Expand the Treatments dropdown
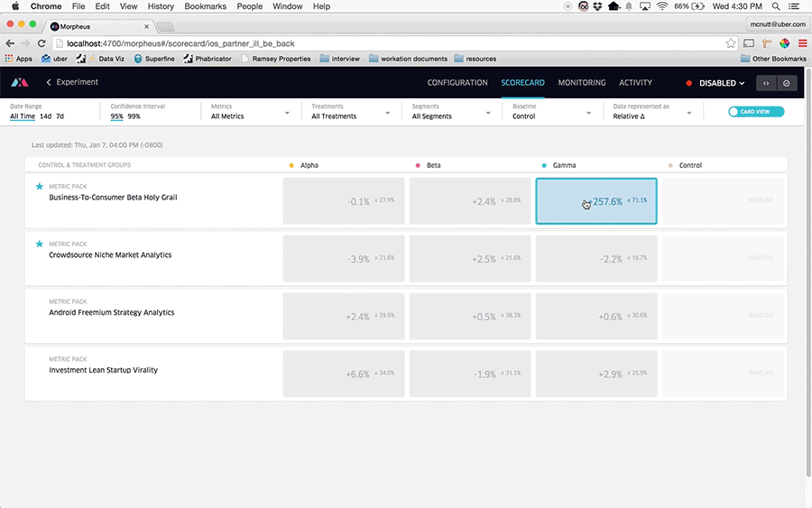 (x=350, y=112)
